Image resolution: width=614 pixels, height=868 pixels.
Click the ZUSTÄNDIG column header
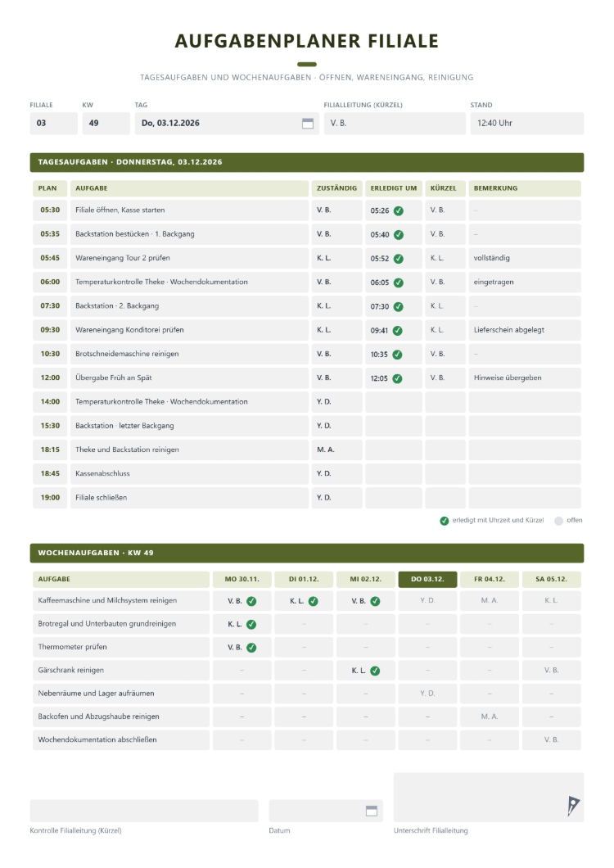click(x=336, y=188)
